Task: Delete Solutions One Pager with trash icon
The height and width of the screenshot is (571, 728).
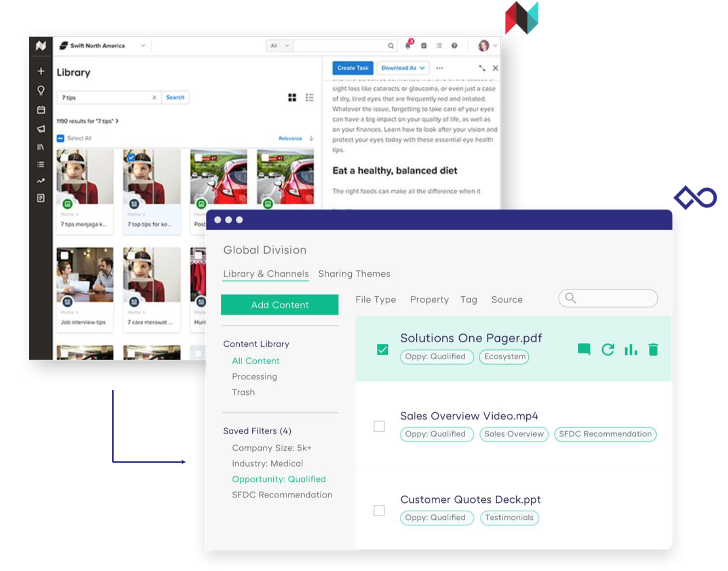Action: (653, 350)
